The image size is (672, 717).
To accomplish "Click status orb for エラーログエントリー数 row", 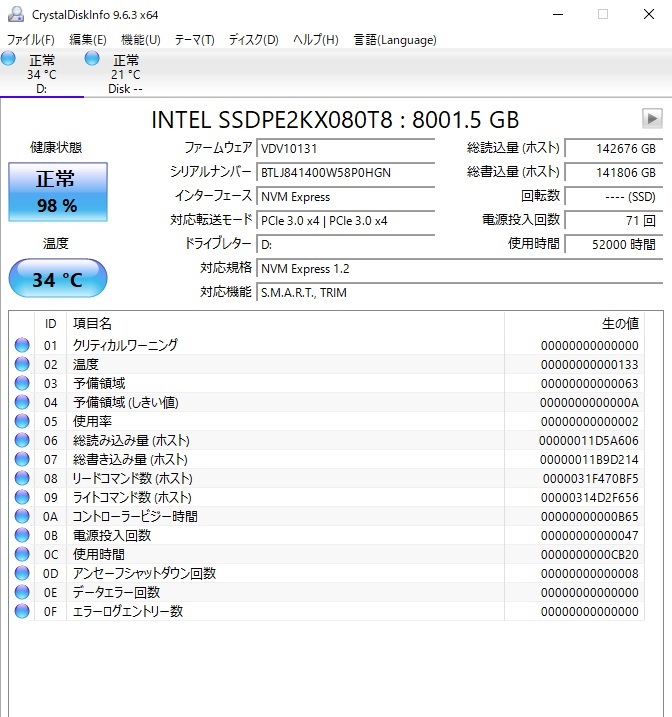I will tap(22, 611).
